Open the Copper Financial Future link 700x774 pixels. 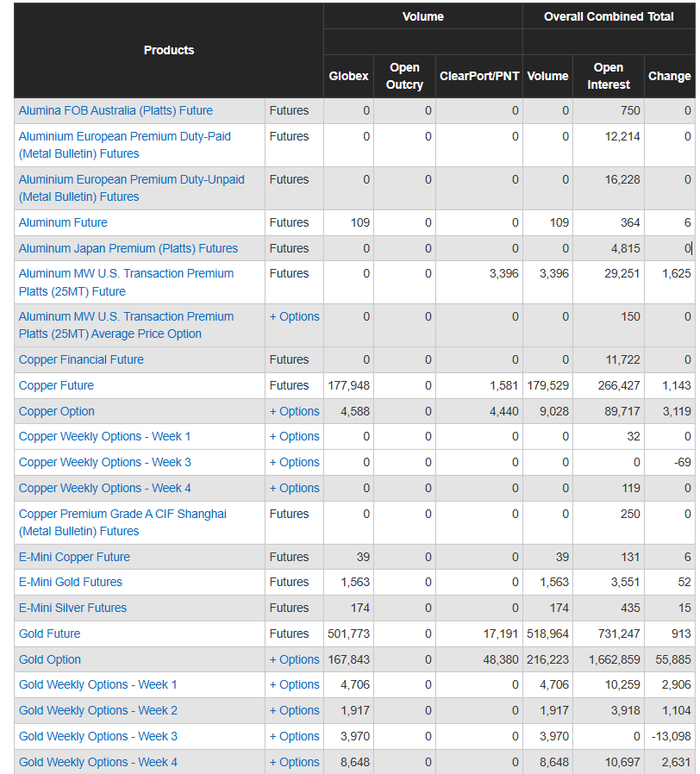[x=81, y=359]
